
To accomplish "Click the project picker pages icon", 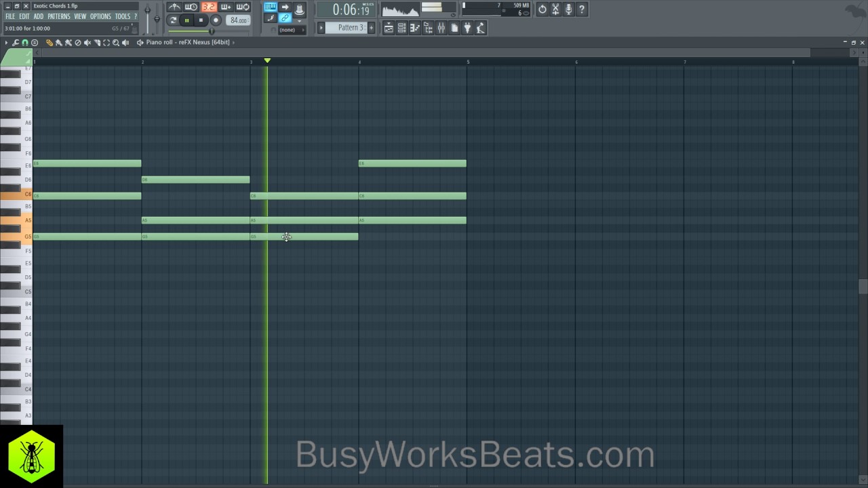I will click(x=454, y=28).
